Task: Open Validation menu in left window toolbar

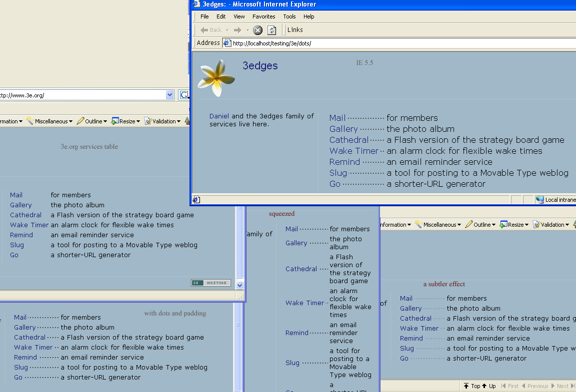Action: [162, 121]
